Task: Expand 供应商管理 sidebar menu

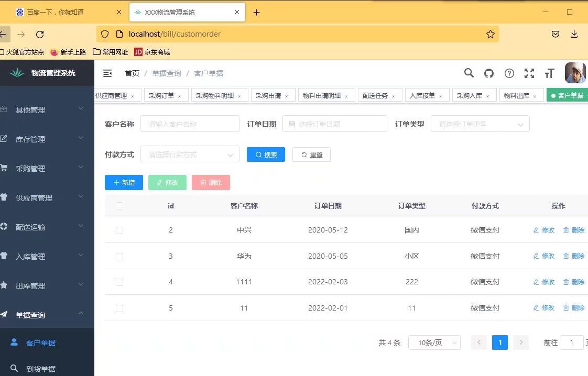Action: pos(47,197)
